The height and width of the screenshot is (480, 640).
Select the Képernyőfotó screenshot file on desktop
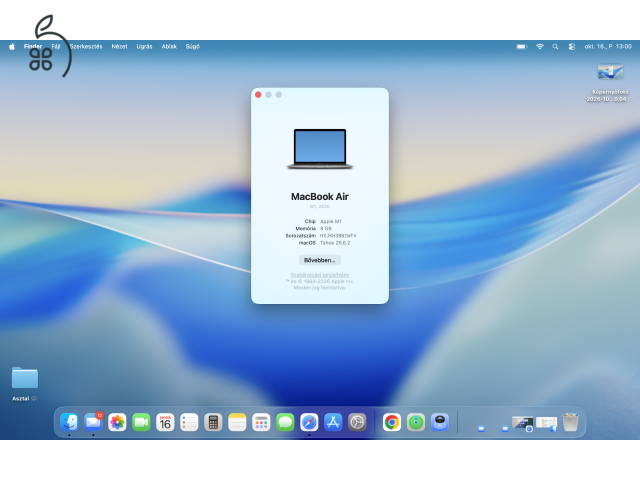pos(610,82)
